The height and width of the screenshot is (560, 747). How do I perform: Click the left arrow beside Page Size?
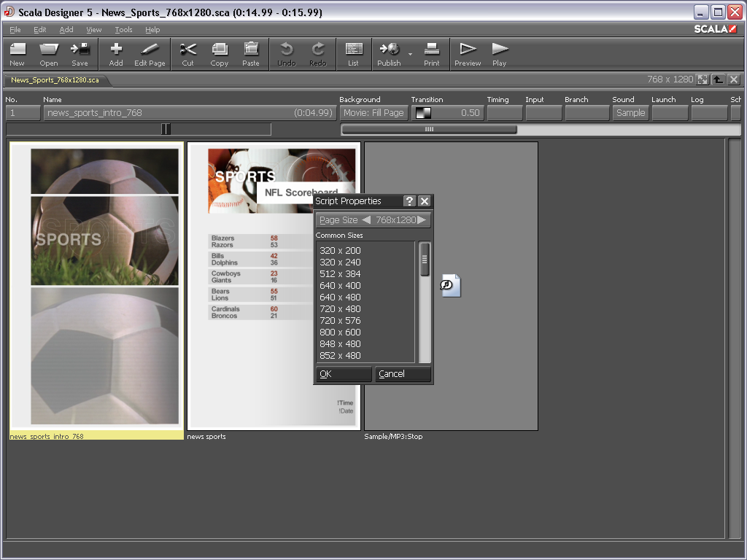[x=366, y=219]
